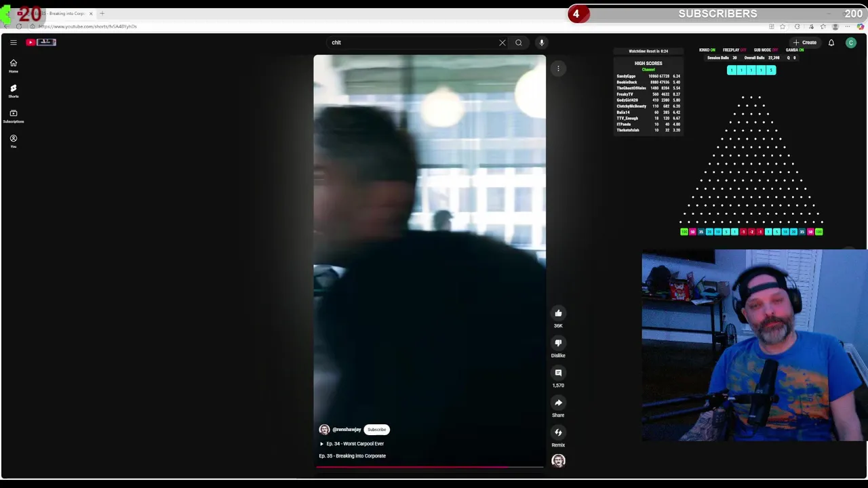Open Shorts in the sidebar

pyautogui.click(x=13, y=91)
